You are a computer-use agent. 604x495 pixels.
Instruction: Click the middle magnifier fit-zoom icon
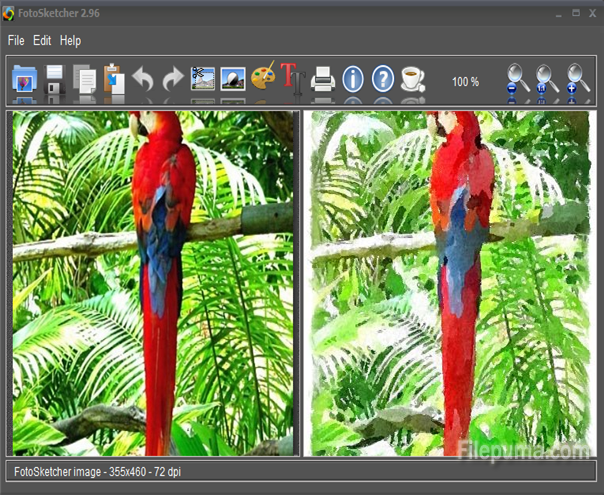click(547, 78)
